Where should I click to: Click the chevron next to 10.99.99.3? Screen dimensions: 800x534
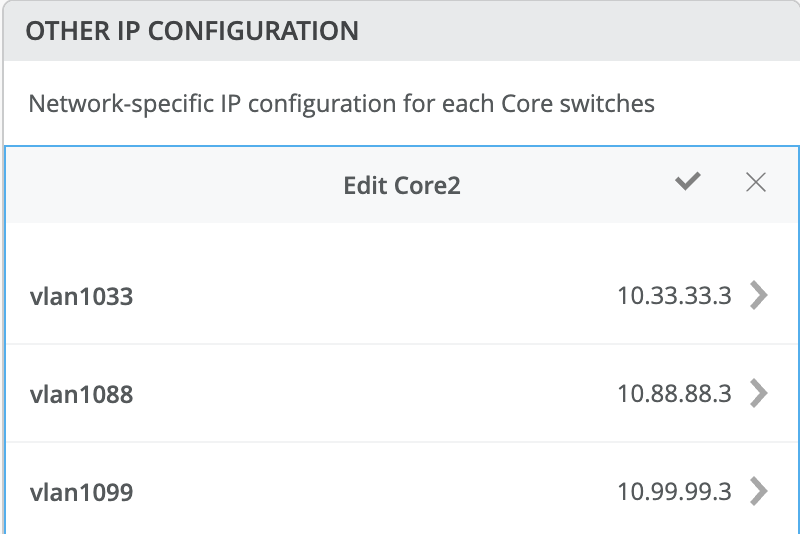pos(759,492)
